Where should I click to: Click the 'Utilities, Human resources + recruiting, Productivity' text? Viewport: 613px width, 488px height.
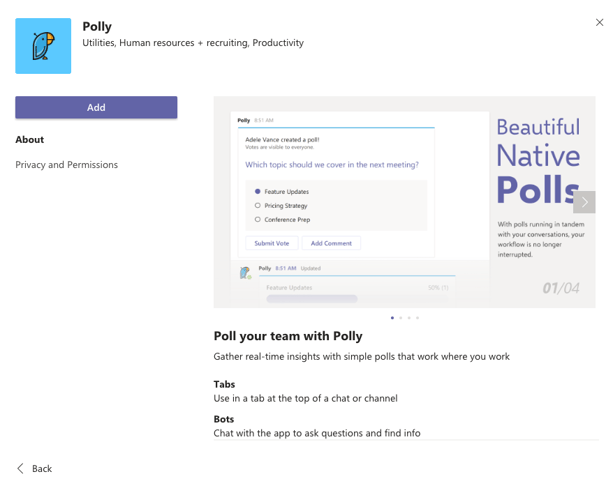[193, 43]
